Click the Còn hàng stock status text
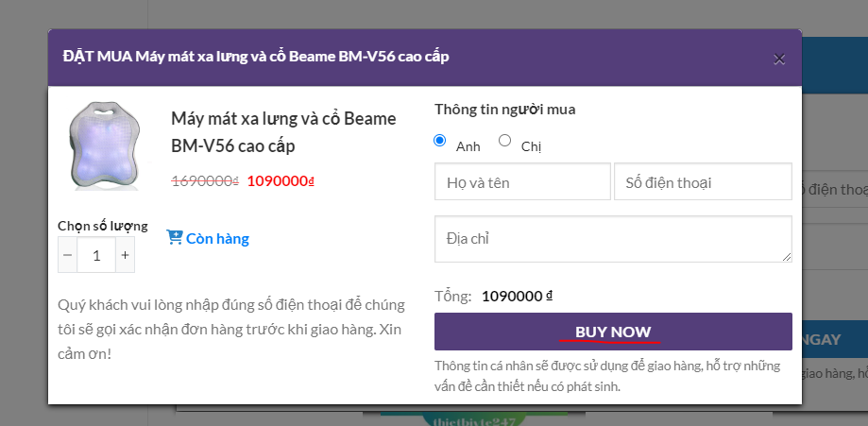Viewport: 868px width, 426px height. [217, 239]
